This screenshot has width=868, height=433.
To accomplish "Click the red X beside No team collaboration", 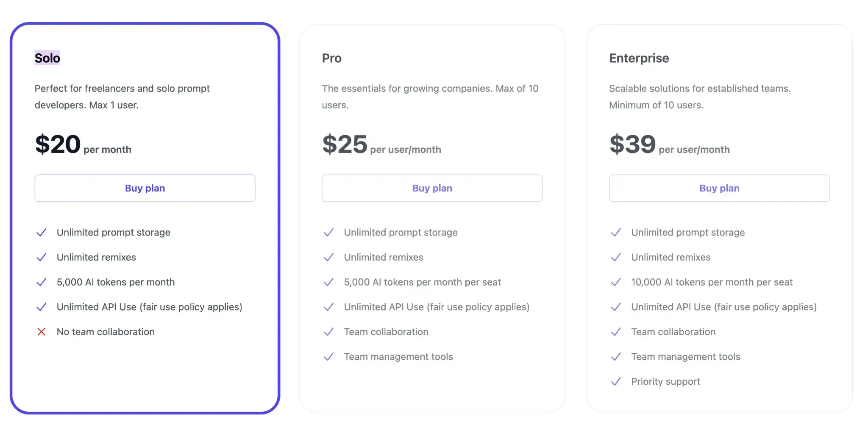I will (41, 332).
